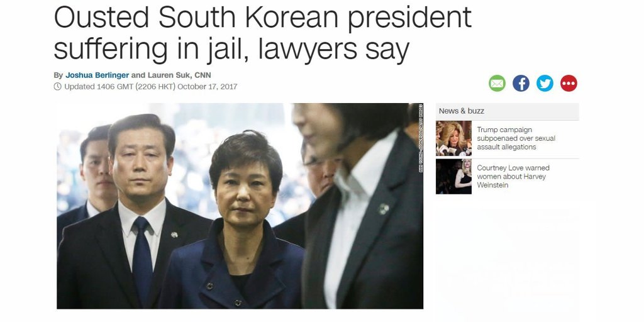Tweet the article using the Twitter icon
Image resolution: width=644 pixels, height=322 pixels.
click(x=545, y=84)
